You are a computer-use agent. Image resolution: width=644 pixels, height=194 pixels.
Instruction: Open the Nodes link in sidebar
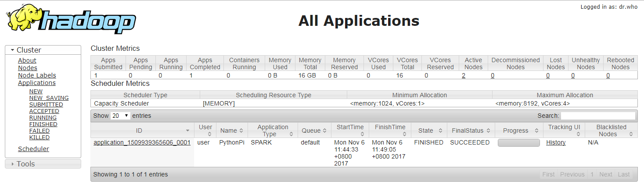tap(28, 68)
